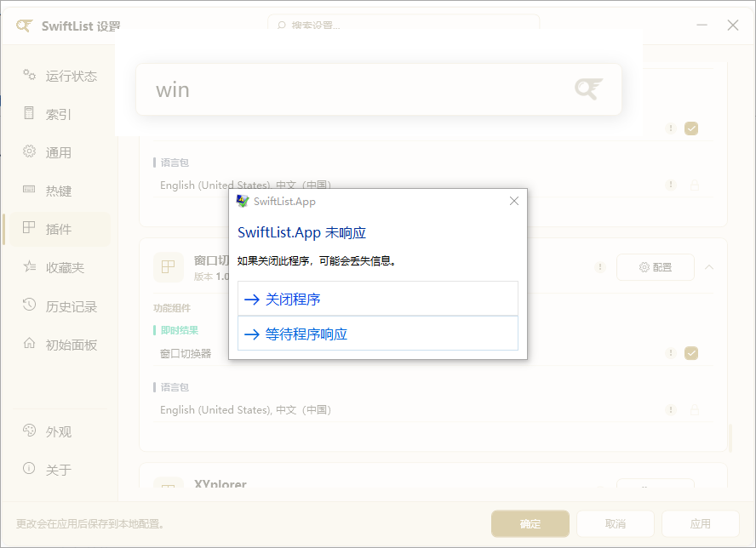Click the info icon in 窗口切换器 row

coord(670,353)
